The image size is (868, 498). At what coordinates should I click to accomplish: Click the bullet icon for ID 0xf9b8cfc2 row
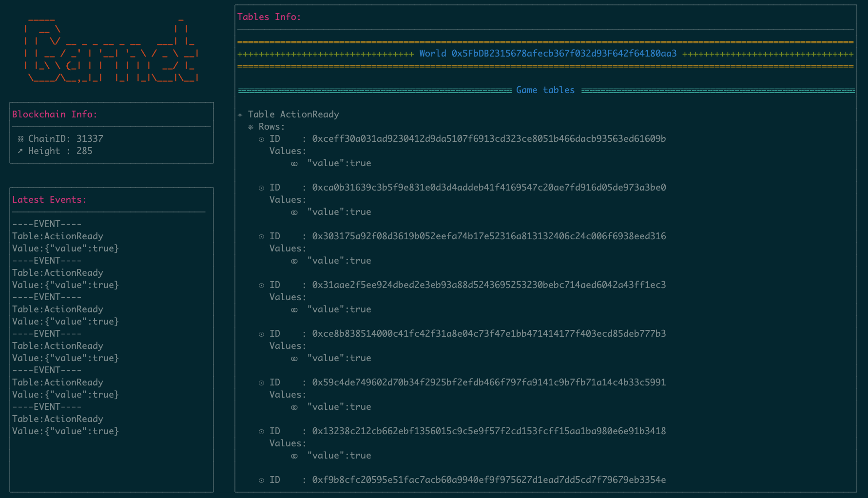(x=262, y=480)
